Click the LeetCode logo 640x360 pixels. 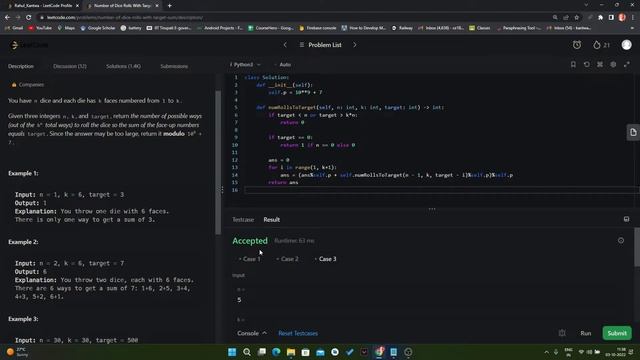tap(29, 45)
